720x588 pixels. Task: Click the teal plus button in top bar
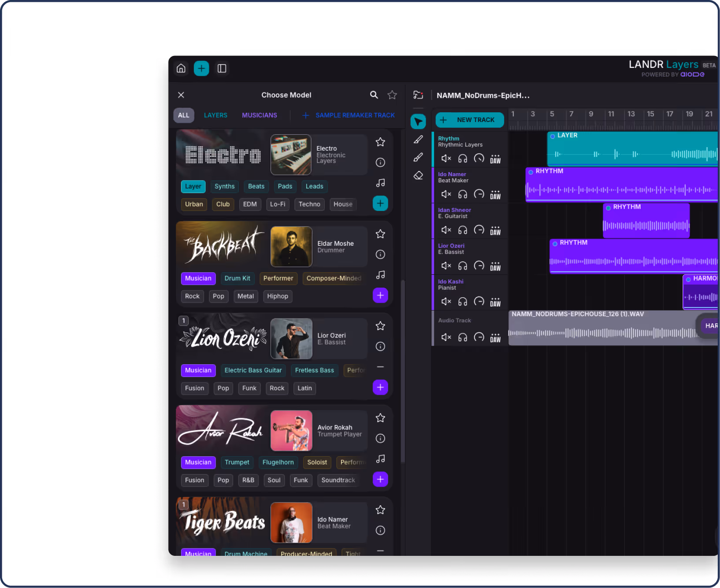pyautogui.click(x=201, y=68)
